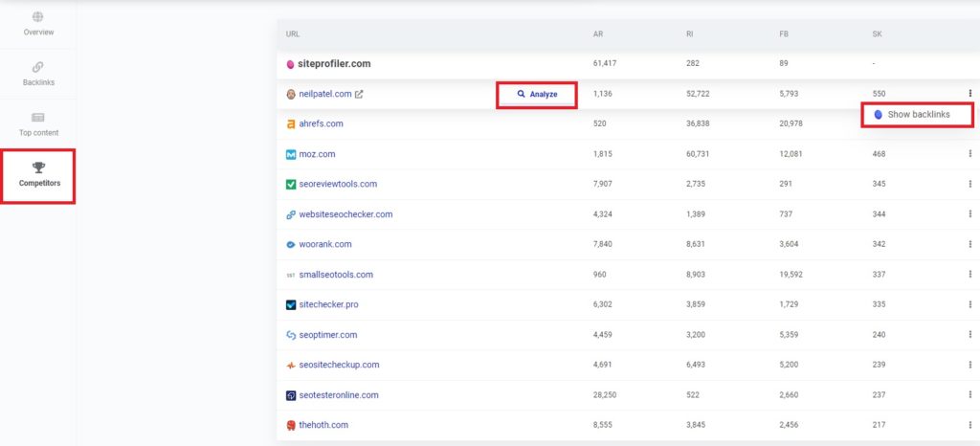980x446 pixels.
Task: Click the seoptimer.com link
Action: 327,335
